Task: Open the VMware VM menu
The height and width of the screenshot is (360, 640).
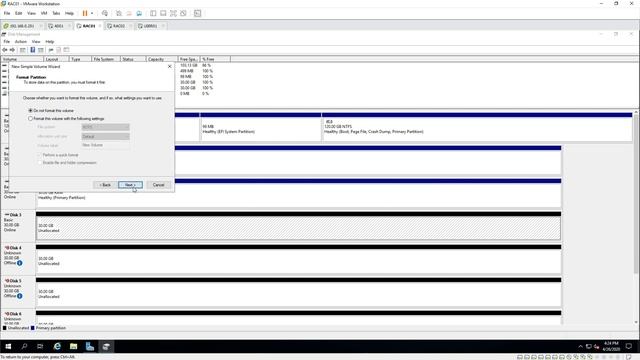Action: (x=44, y=13)
